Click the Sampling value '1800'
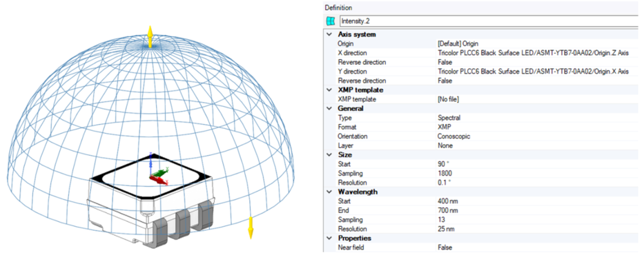644x266 pixels. (x=445, y=174)
